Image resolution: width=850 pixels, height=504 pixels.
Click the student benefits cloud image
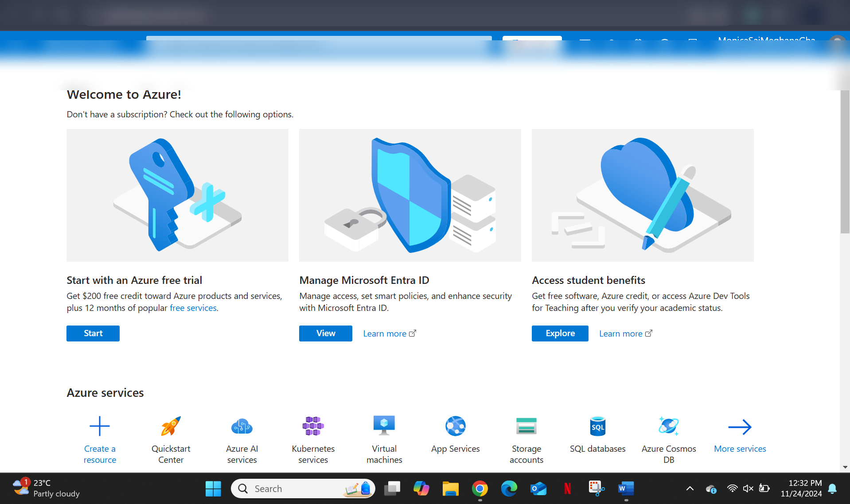click(x=643, y=195)
